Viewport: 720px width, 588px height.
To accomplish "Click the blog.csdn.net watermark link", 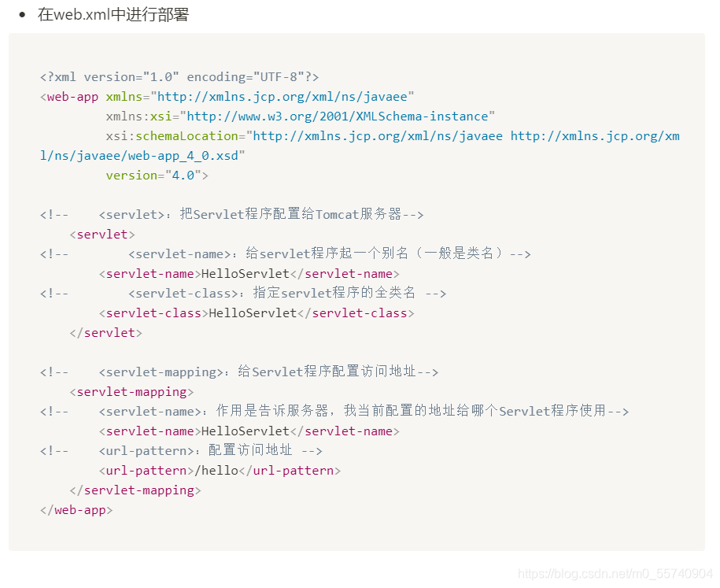I will click(615, 574).
